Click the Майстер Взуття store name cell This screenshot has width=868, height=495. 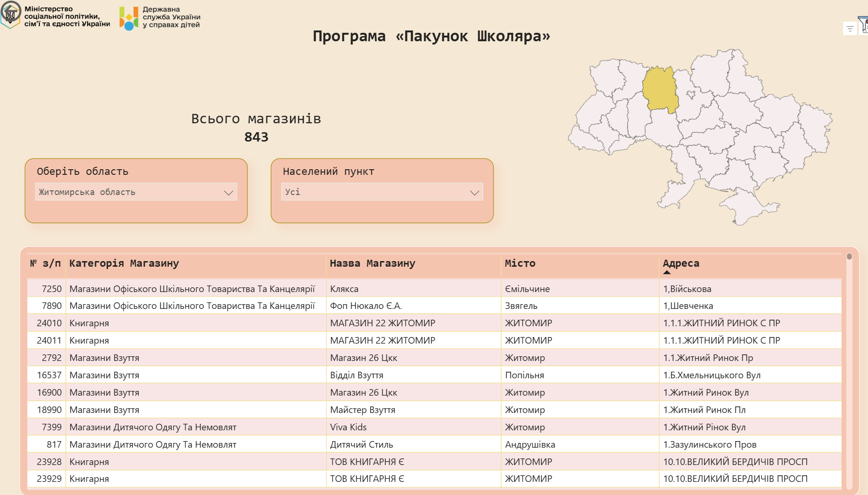tap(362, 410)
